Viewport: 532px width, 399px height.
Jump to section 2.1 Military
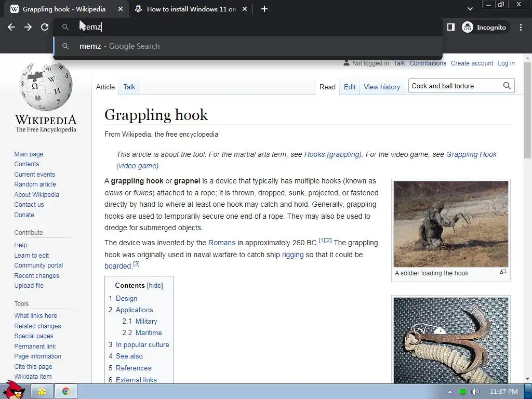tap(146, 321)
